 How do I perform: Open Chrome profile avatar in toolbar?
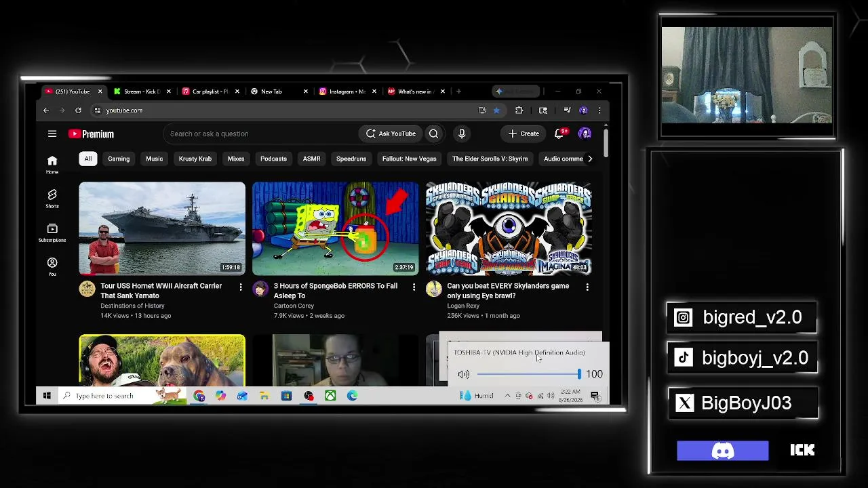584,110
